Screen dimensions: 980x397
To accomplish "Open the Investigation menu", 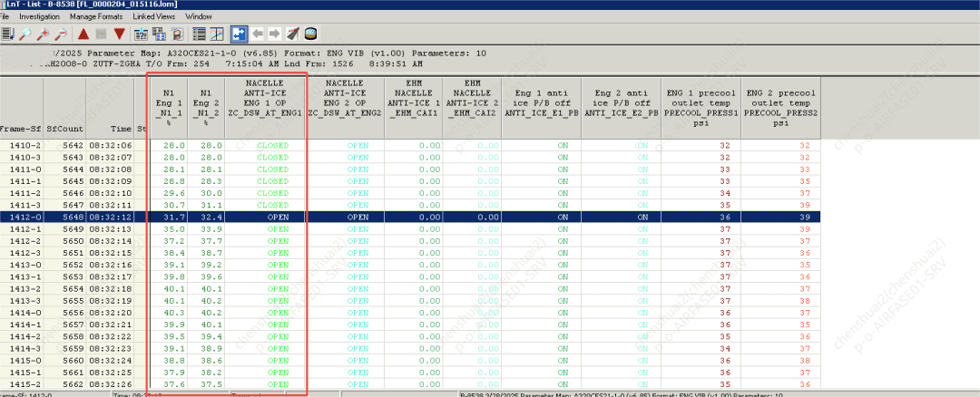I will (39, 16).
